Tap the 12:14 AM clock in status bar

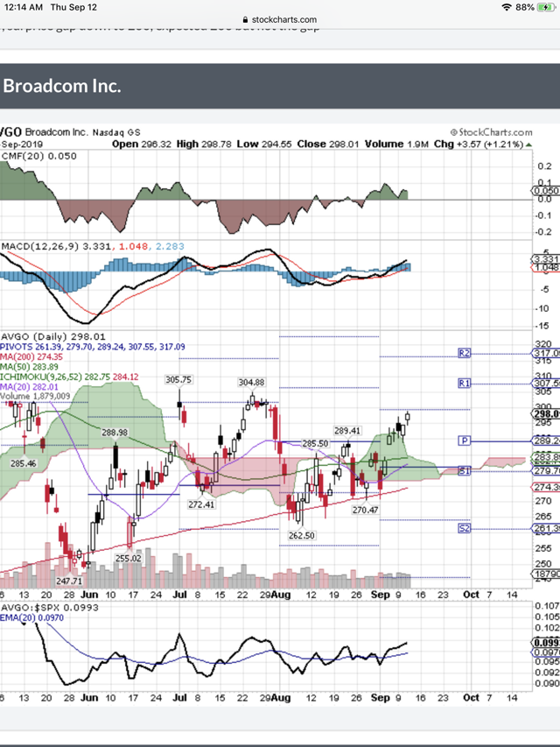coord(24,7)
